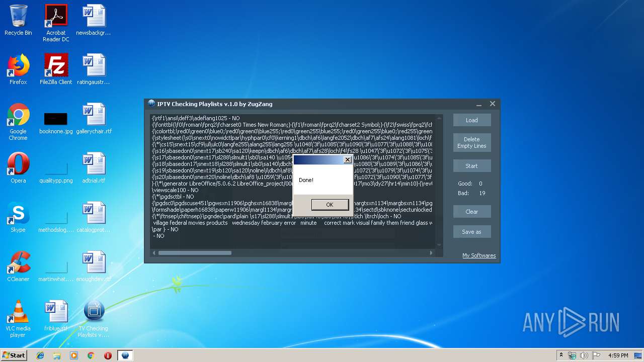Click the Action Center flag icon
The width and height of the screenshot is (644, 362).
click(597, 355)
